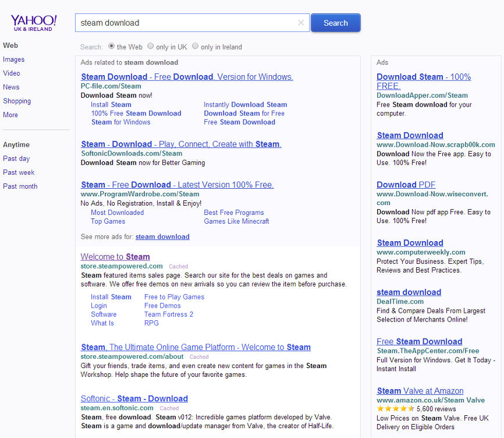The width and height of the screenshot is (504, 438).
Task: Click the 'Software' sublink
Action: click(x=104, y=314)
